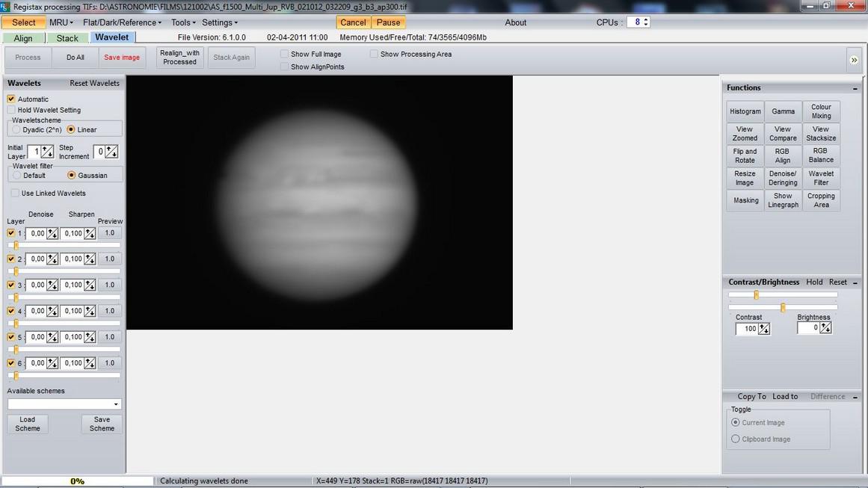Click the Jupiter preview image

(x=319, y=203)
